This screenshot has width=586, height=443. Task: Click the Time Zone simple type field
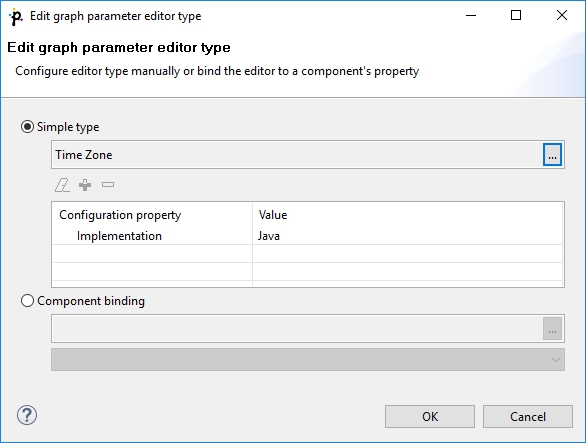297,155
